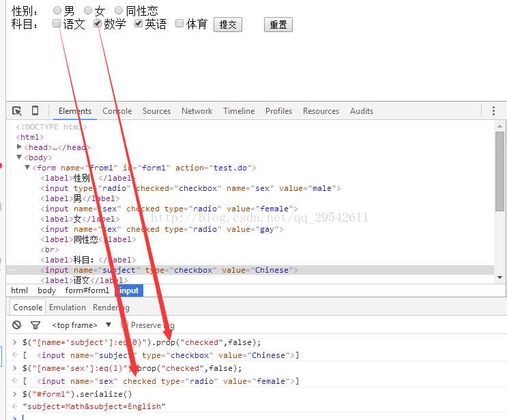507x420 pixels.
Task: Select the 同性恋 radio button
Action: [119, 10]
